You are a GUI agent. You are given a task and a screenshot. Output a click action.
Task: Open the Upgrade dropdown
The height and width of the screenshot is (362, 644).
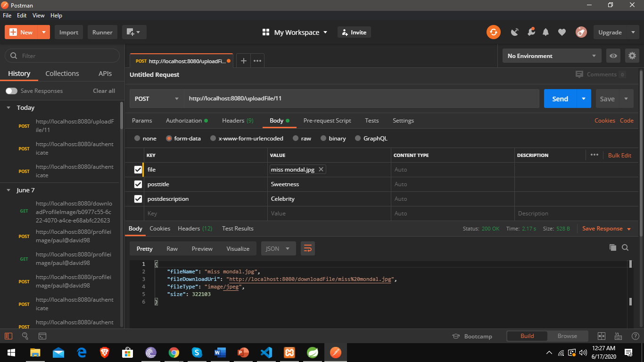[616, 33]
